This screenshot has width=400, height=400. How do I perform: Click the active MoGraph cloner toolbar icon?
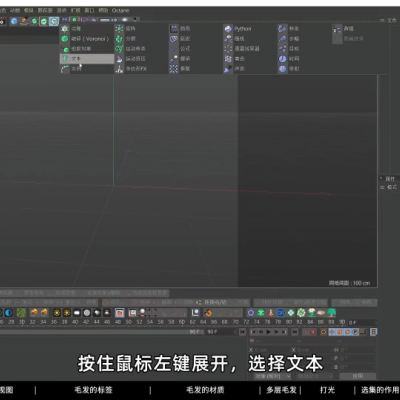[54, 21]
